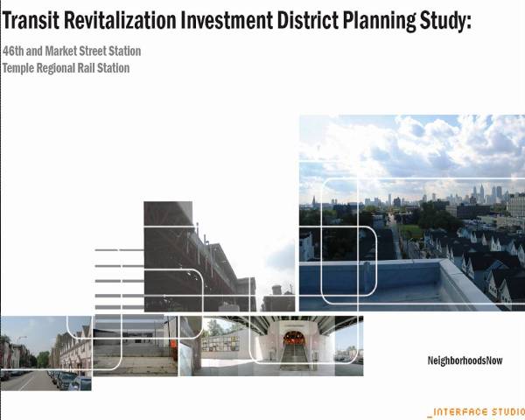The width and height of the screenshot is (525, 420).
Task: Click the Transit Revitalization Investment District title
Action: pos(237,21)
